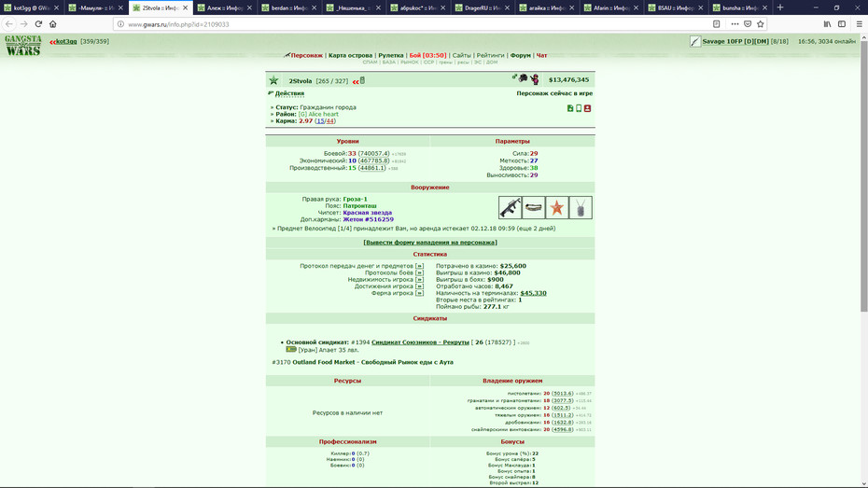Bookmark this page with the star icon
Viewport: 868px width, 488px height.
760,23
